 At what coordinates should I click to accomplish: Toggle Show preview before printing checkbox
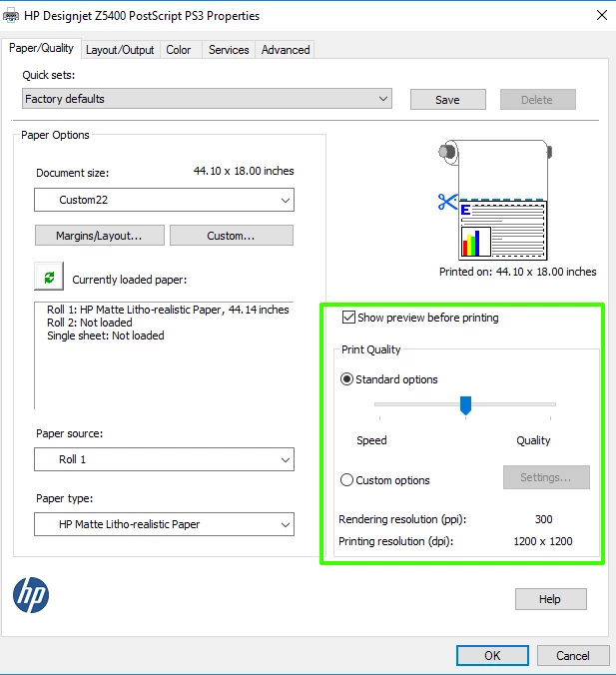[348, 318]
